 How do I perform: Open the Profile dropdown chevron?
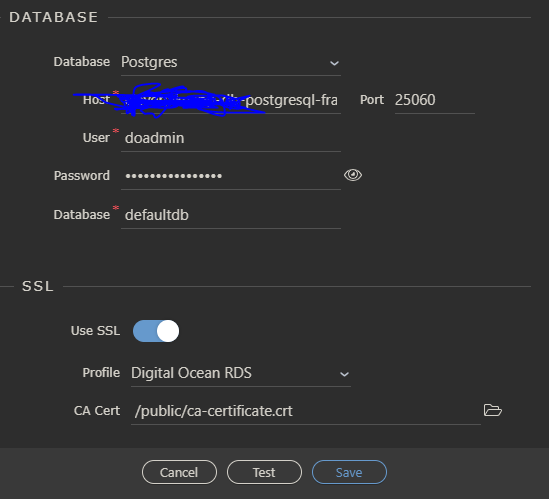point(345,374)
